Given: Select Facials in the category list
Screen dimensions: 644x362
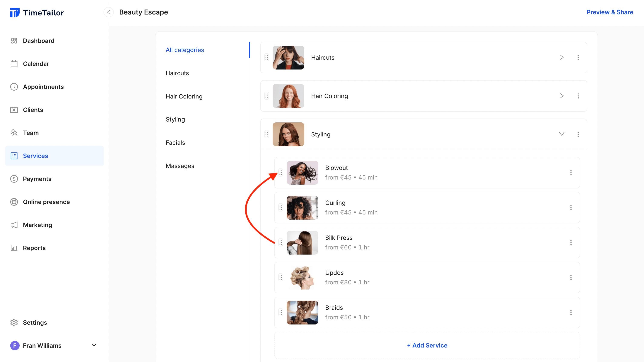Looking at the screenshot, I should tap(175, 142).
